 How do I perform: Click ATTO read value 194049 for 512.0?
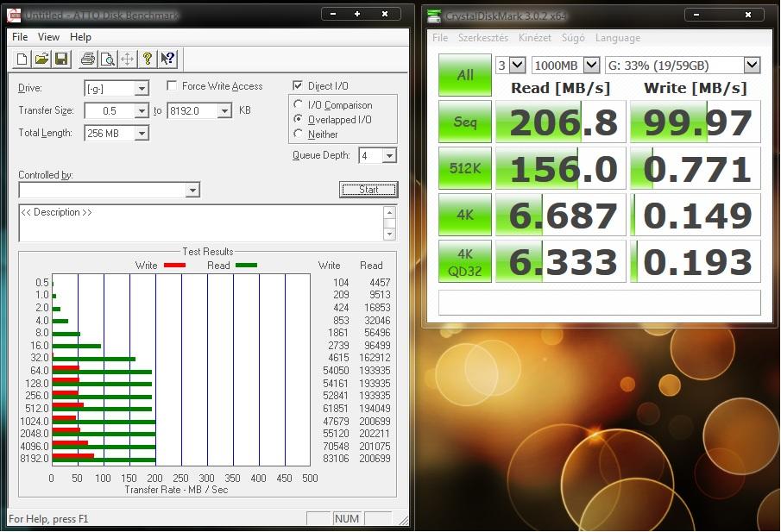(375, 408)
